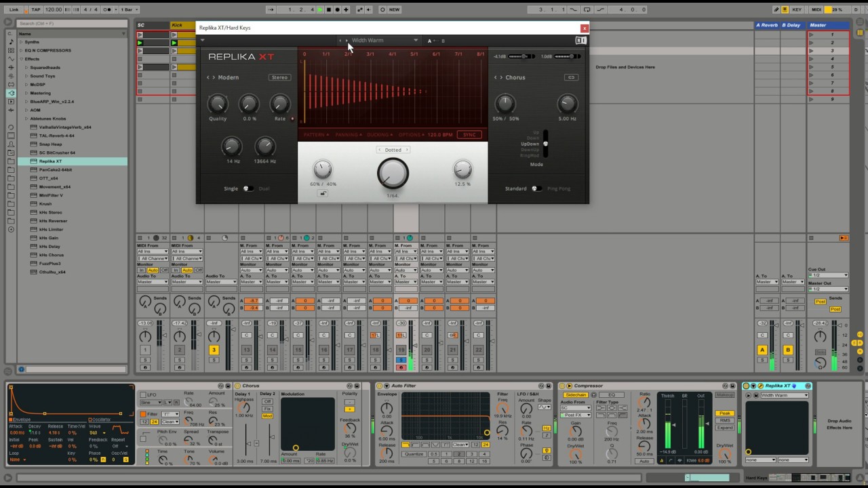
Task: Click the Auto Filter device activator icon
Action: [x=378, y=386]
